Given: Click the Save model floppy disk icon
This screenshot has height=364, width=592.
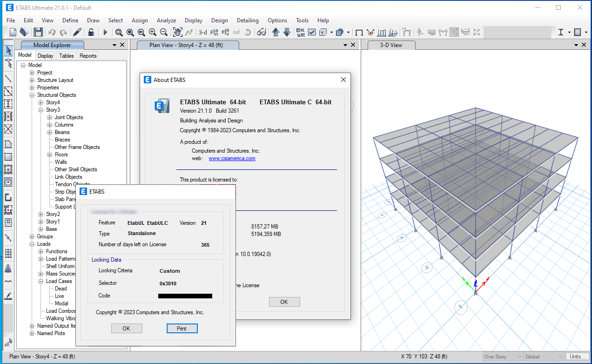Looking at the screenshot, I should (38, 32).
